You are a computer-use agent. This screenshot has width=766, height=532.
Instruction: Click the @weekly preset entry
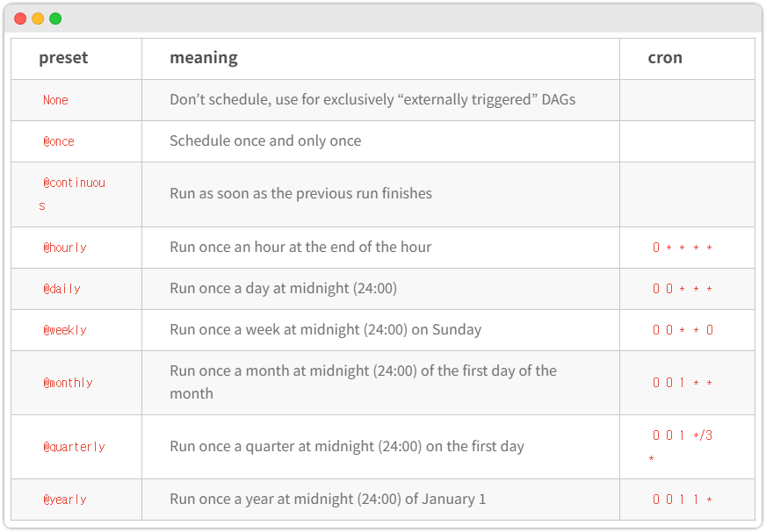point(65,330)
